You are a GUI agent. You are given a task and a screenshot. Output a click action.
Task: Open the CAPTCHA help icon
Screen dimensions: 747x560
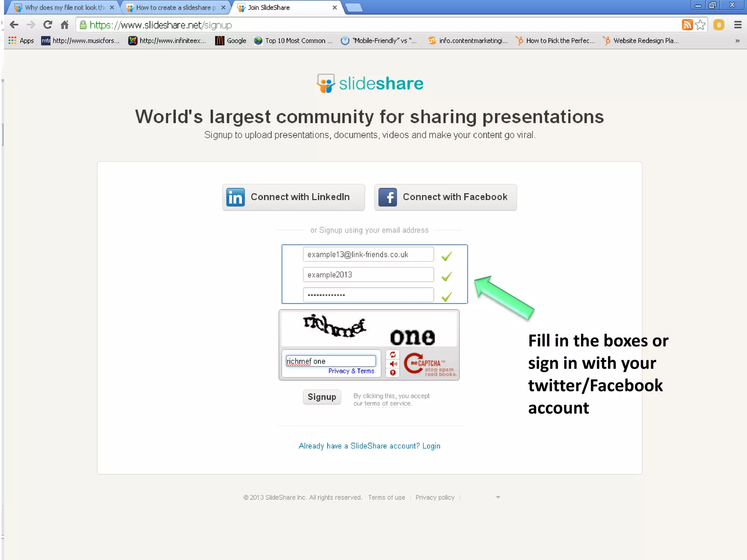393,373
